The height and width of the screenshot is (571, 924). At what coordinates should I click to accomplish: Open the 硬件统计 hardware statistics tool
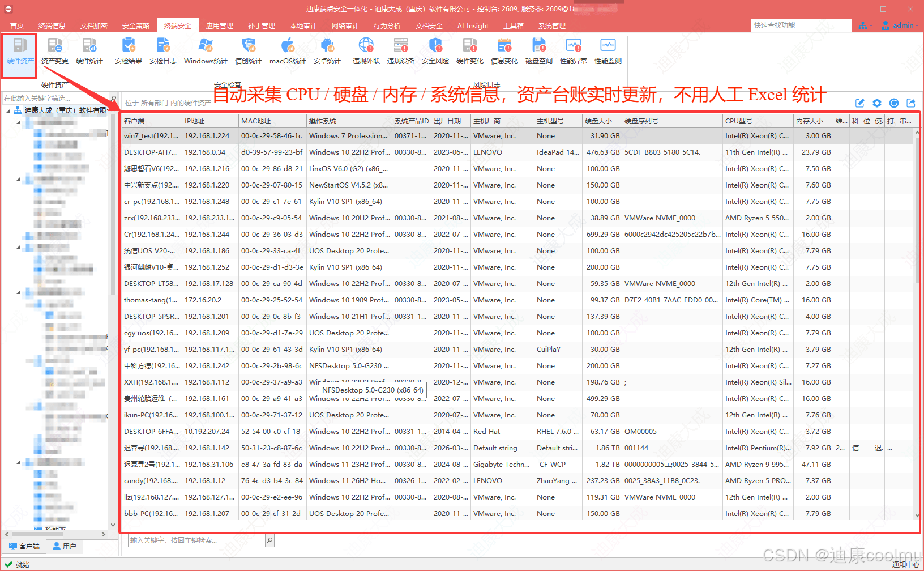(x=89, y=52)
